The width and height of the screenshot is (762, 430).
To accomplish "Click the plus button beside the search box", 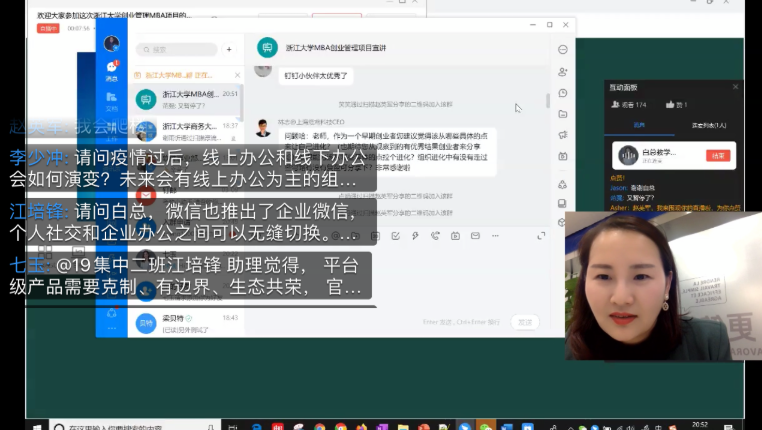I will tap(229, 49).
